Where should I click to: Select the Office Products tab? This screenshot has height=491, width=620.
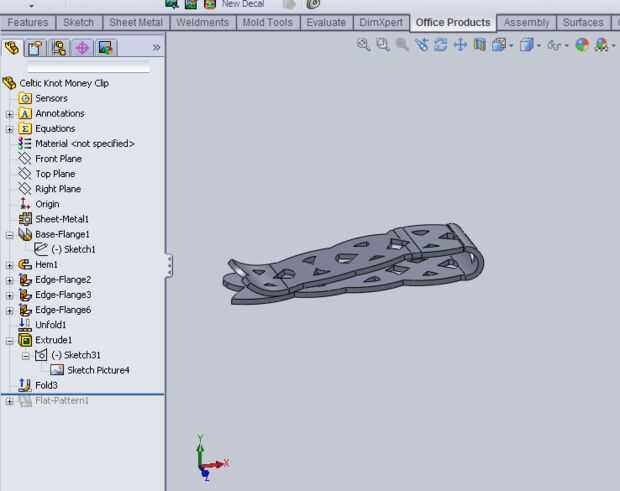coord(453,22)
